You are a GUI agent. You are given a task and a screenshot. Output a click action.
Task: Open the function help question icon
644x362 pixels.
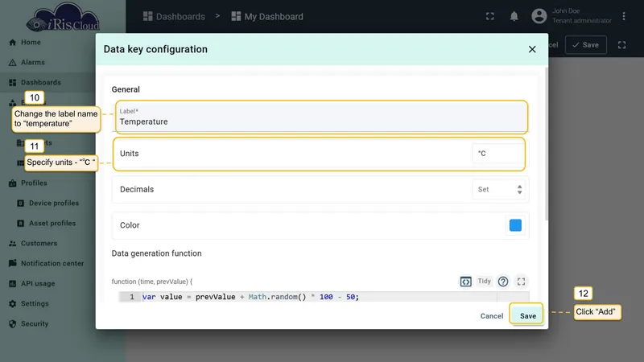coord(503,282)
